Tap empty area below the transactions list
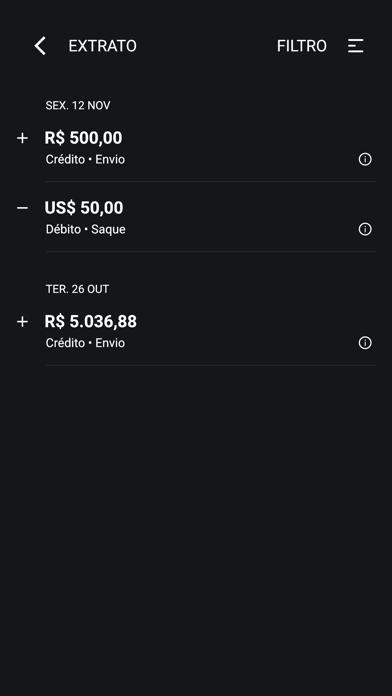 [196, 528]
